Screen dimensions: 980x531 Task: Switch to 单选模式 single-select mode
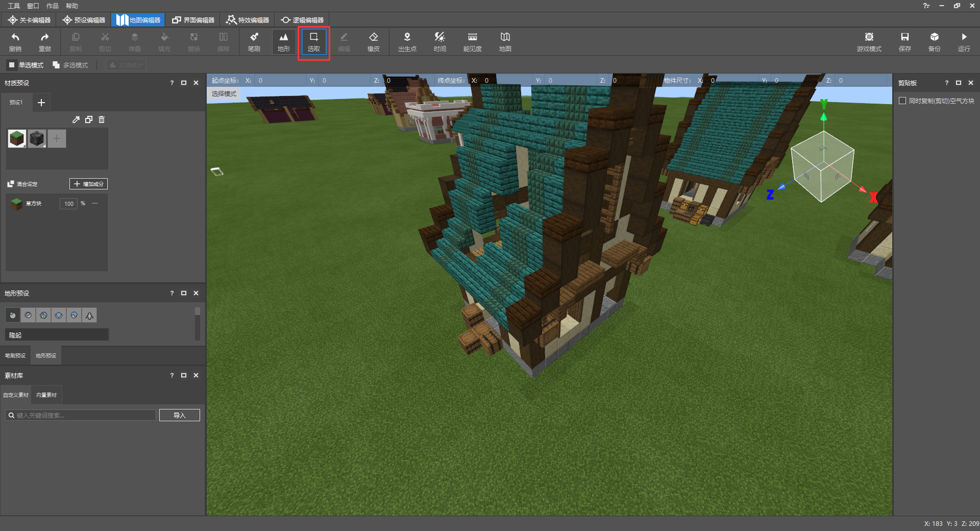tap(26, 65)
